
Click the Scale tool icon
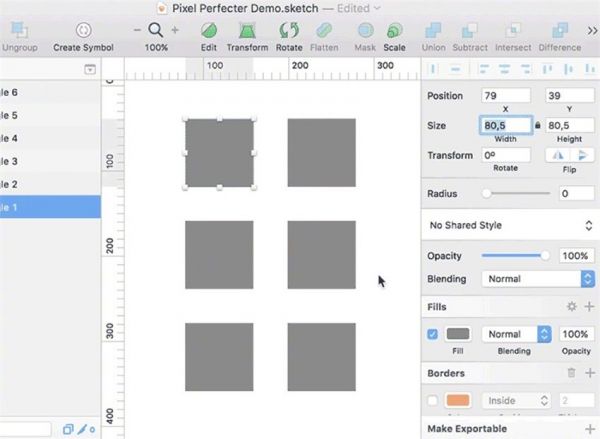395,31
